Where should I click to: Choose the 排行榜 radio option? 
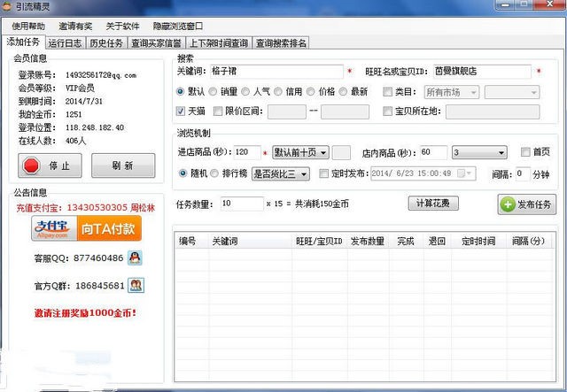pyautogui.click(x=214, y=173)
